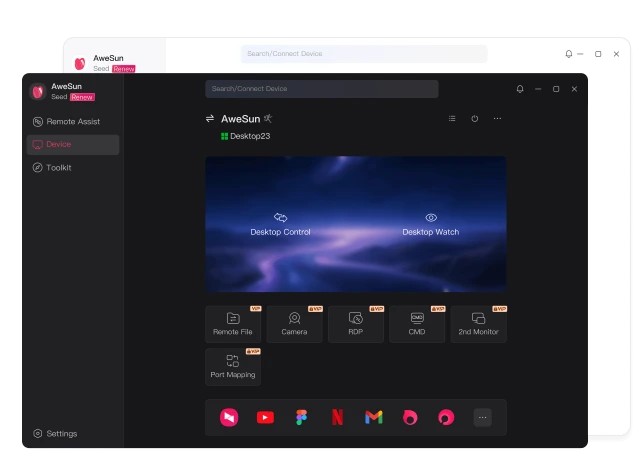
Task: Maximize the dark AweSun window
Action: click(556, 89)
